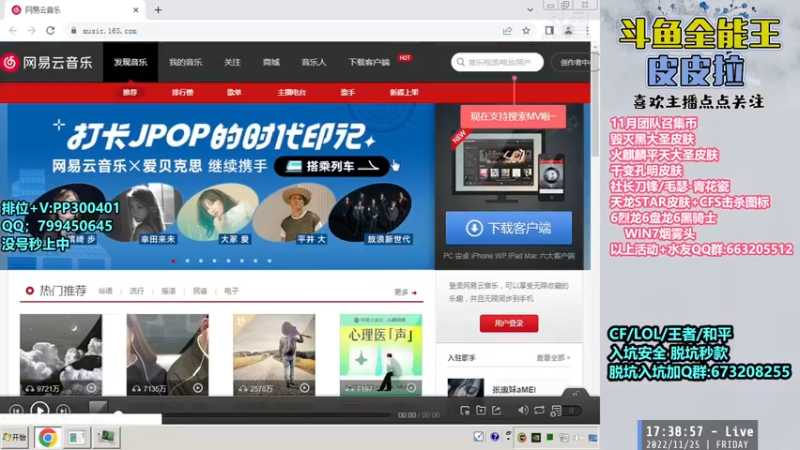Click the browser forward arrow
The width and height of the screenshot is (800, 450).
click(32, 31)
